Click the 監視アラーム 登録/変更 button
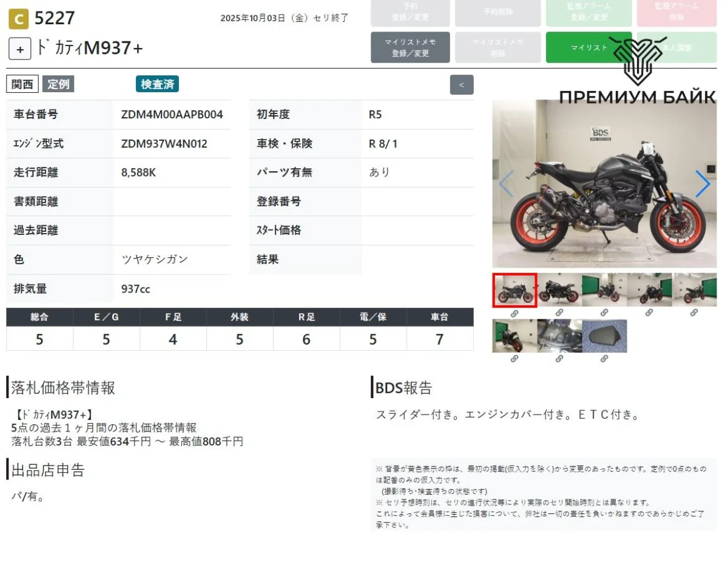The height and width of the screenshot is (562, 728). click(588, 13)
